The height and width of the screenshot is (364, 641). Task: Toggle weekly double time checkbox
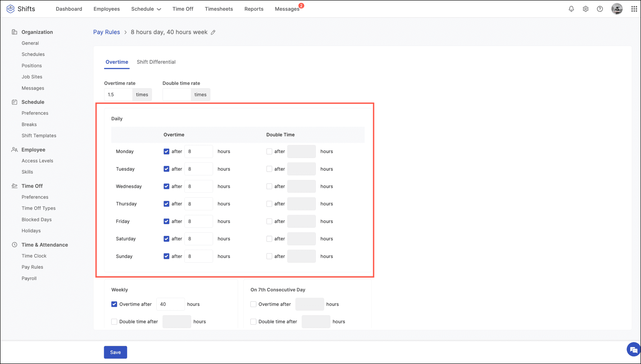pyautogui.click(x=114, y=321)
